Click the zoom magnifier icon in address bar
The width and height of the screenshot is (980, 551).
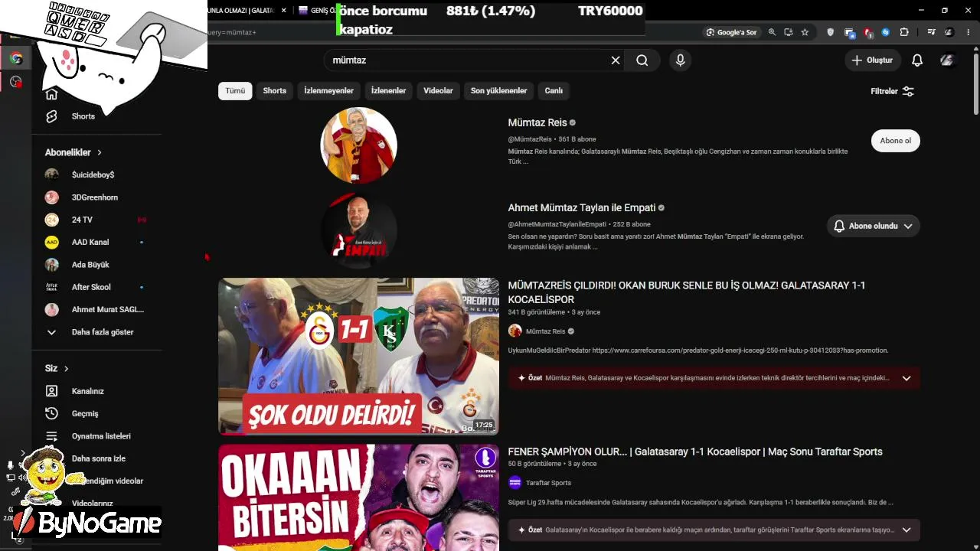(x=772, y=32)
